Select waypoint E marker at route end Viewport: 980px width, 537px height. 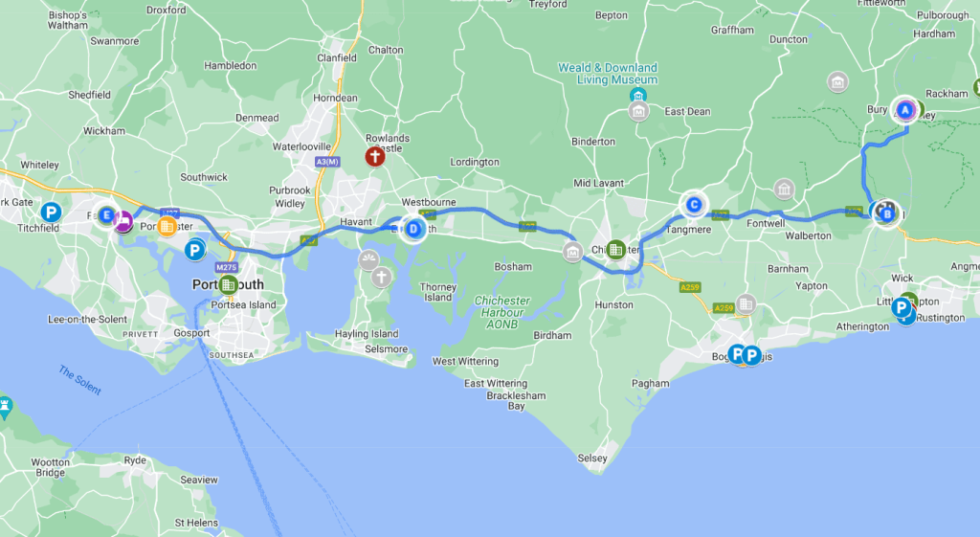click(106, 215)
